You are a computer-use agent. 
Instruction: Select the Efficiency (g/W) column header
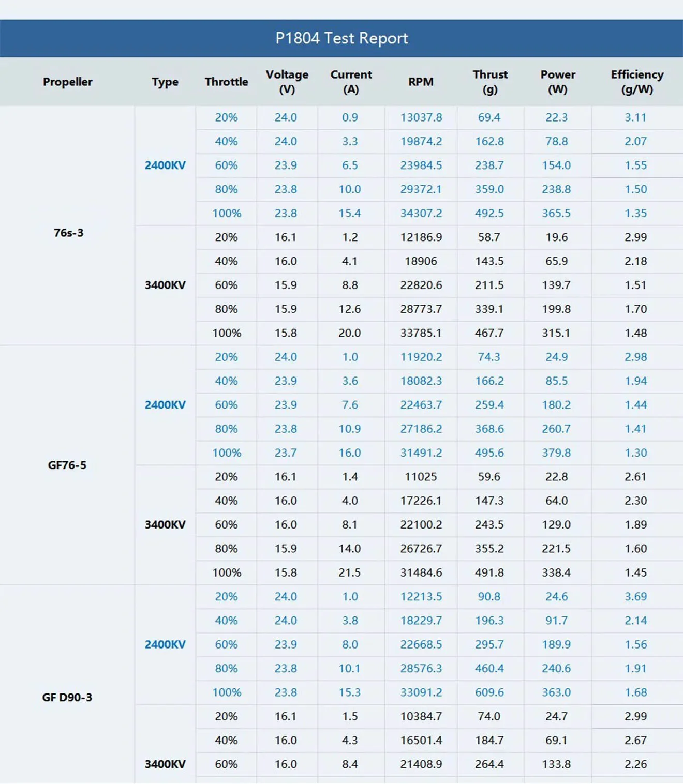[637, 82]
